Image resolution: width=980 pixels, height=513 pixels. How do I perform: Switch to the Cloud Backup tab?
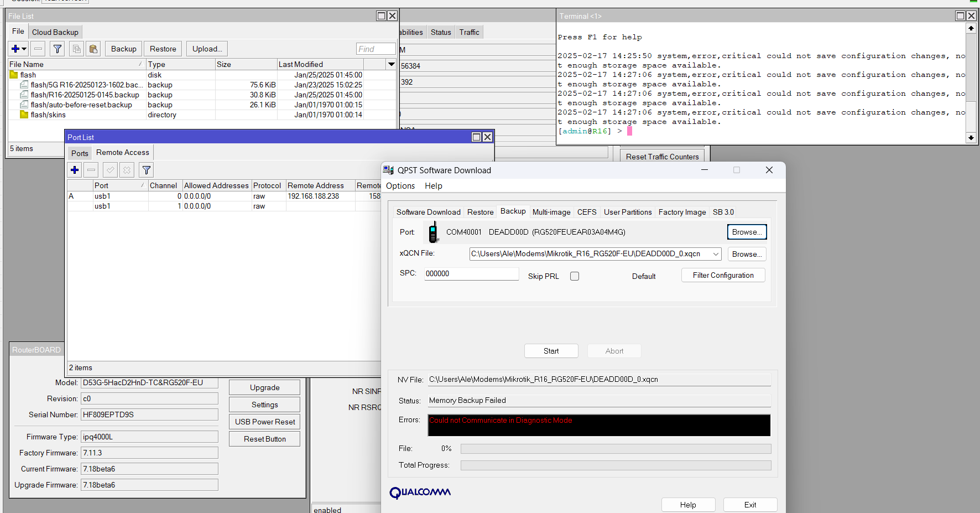click(55, 32)
